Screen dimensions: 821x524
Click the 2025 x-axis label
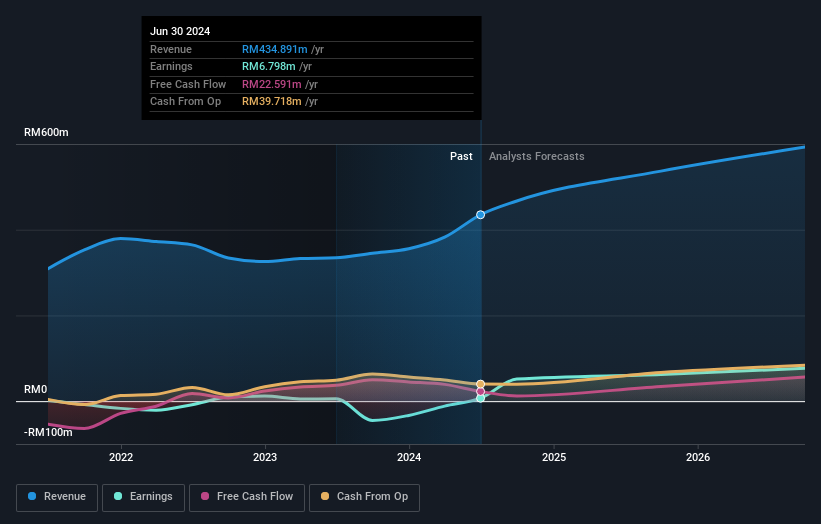(x=554, y=457)
